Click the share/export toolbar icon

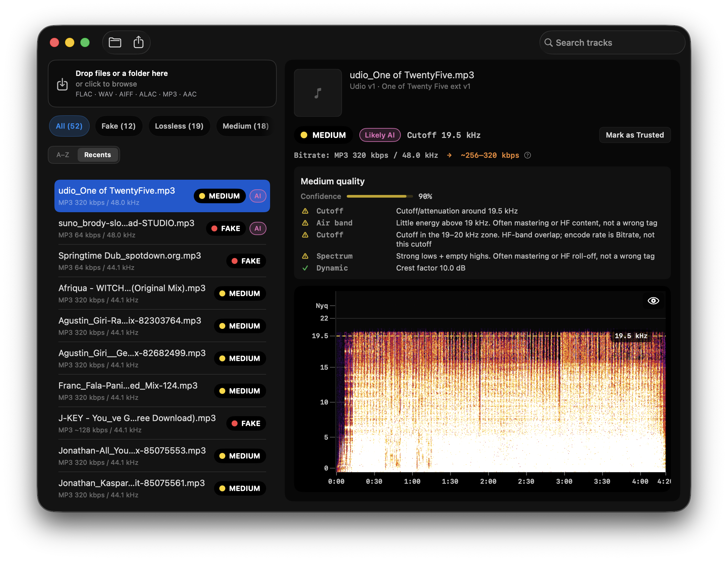point(138,42)
